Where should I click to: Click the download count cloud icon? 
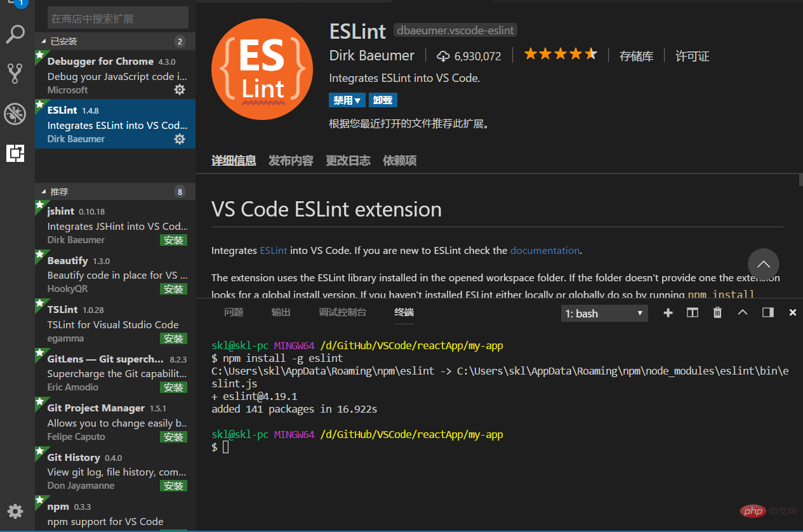tap(443, 56)
